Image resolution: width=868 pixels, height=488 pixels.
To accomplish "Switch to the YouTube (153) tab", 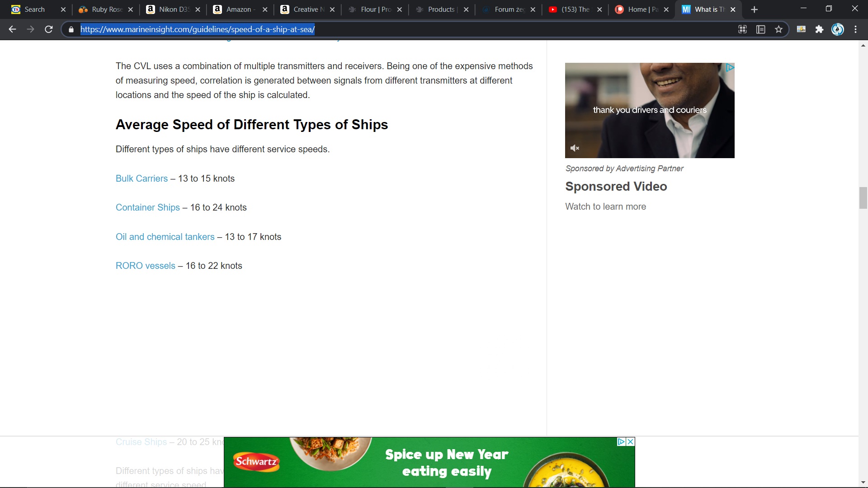I will click(574, 9).
